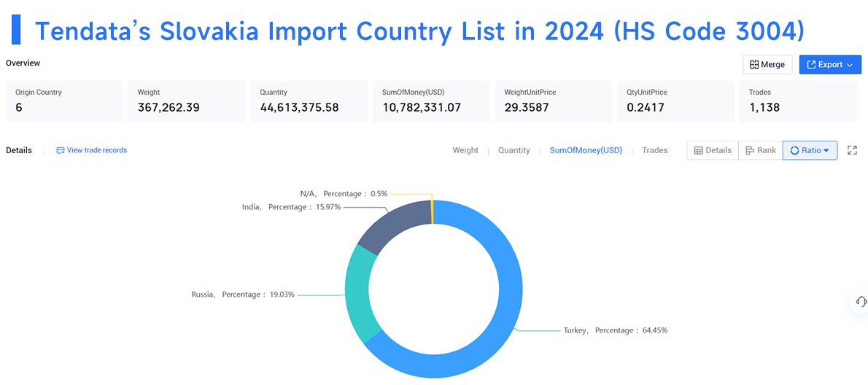Open the Ratio view dropdown
Viewport: 868px width, 385px height.
(810, 150)
